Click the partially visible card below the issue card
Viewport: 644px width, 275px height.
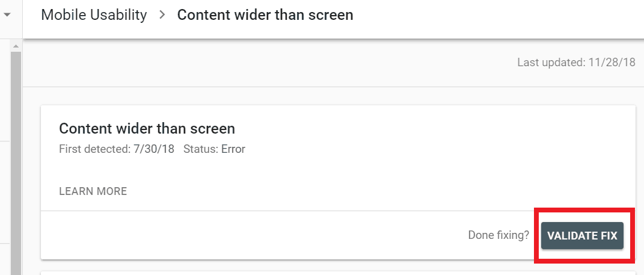[x=337, y=273]
